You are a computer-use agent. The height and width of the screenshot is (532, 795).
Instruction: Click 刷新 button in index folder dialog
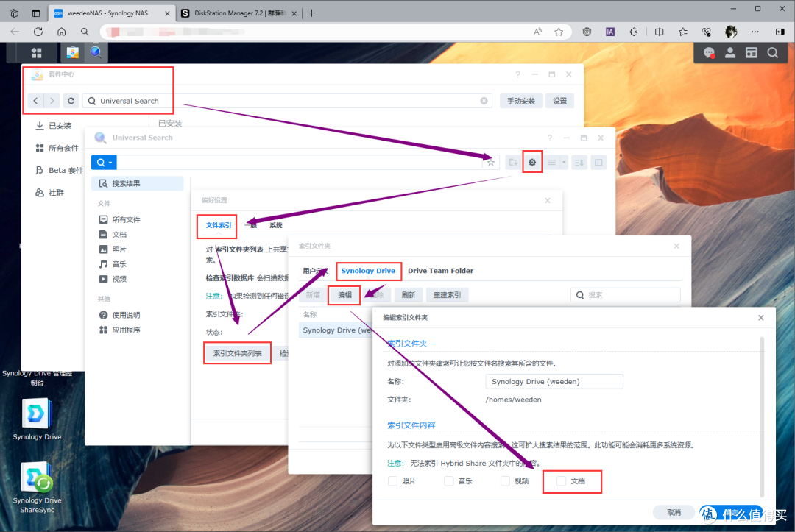coord(408,295)
